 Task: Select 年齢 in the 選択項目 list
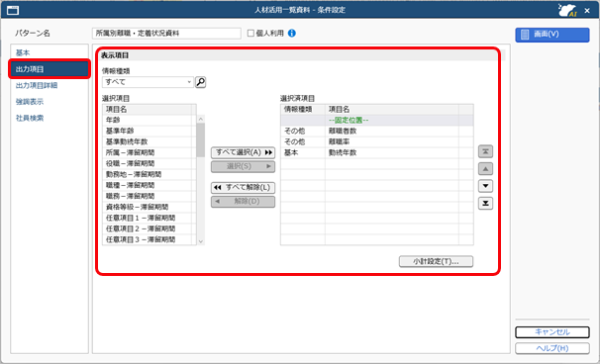tap(150, 120)
